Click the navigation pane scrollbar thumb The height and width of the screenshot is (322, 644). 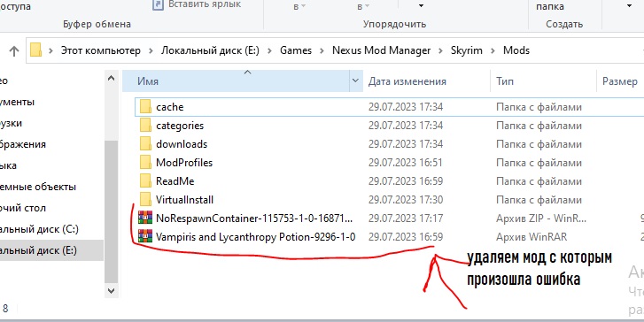point(111,211)
